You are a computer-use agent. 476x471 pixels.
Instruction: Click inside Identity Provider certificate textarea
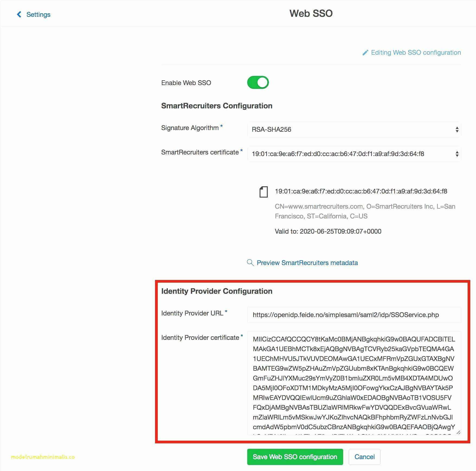click(354, 383)
